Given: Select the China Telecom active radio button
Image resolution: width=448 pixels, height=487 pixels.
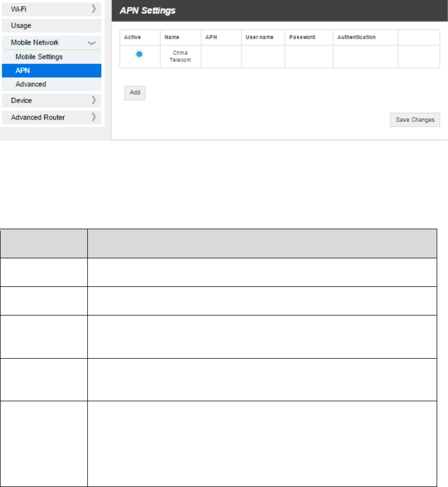Looking at the screenshot, I should [139, 54].
